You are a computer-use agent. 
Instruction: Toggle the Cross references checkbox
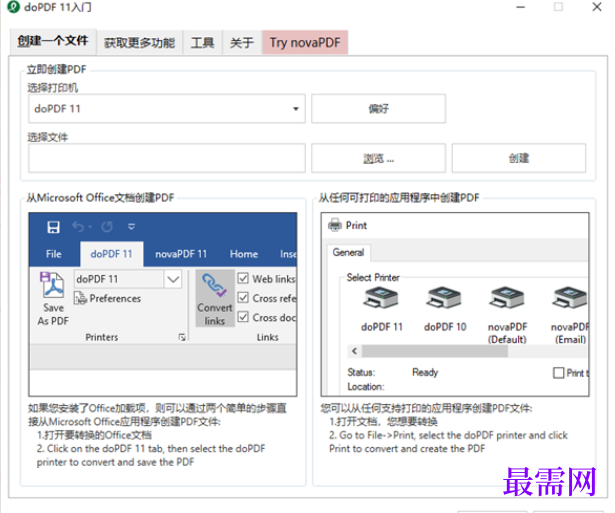[x=243, y=298]
